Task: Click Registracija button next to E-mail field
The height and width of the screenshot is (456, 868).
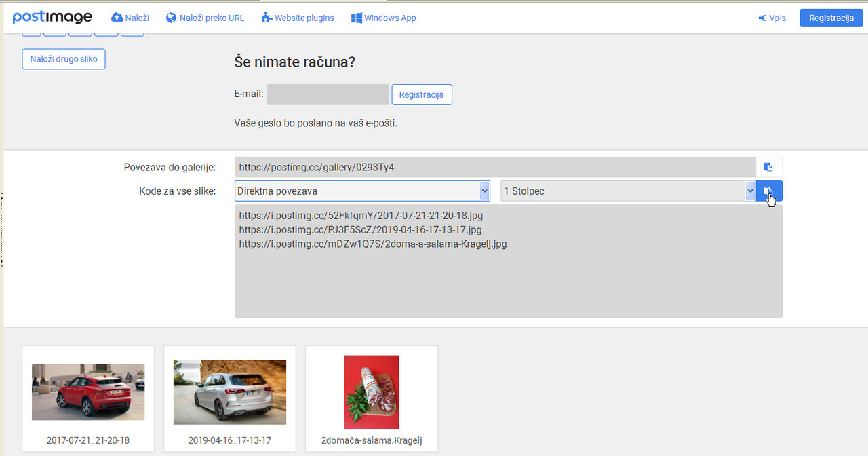Action: pyautogui.click(x=422, y=94)
